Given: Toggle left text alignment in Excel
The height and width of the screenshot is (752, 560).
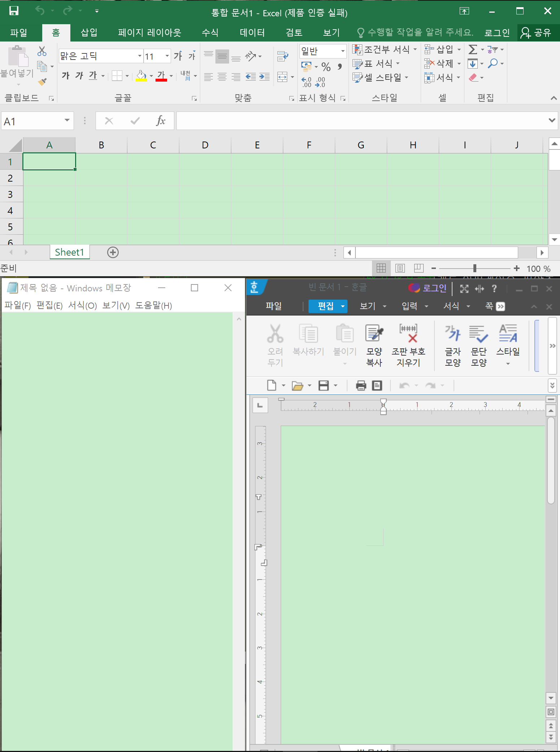Looking at the screenshot, I should 209,77.
